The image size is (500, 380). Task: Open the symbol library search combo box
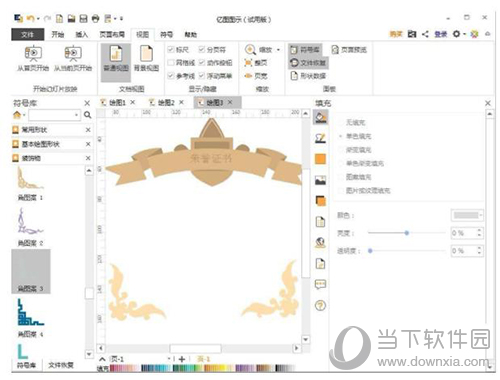coord(54,115)
